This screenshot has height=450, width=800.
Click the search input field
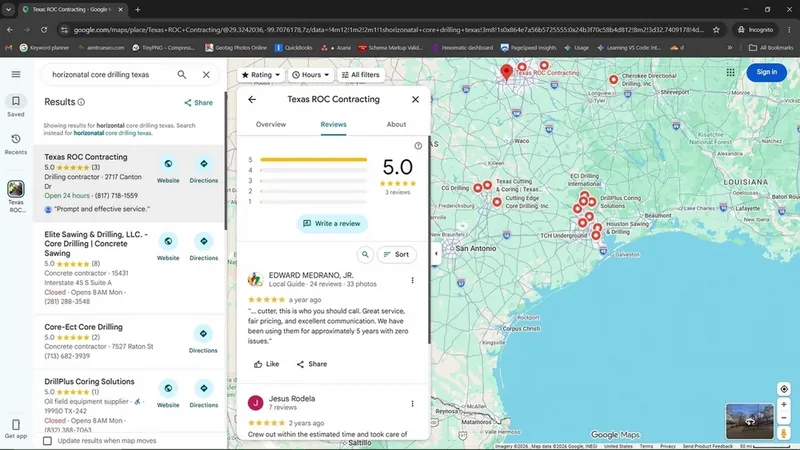pyautogui.click(x=110, y=74)
